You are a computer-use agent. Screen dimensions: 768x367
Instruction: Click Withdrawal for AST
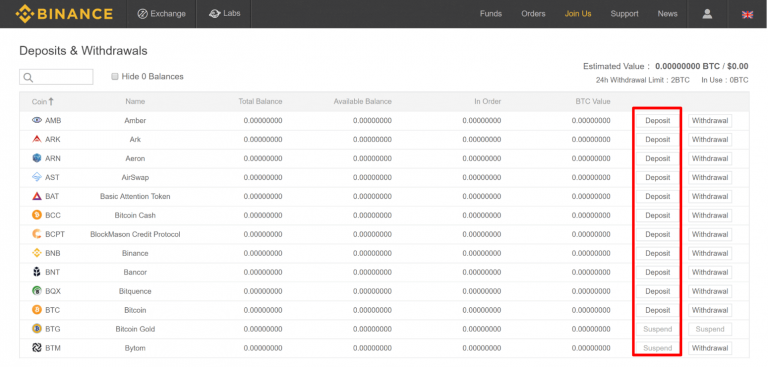pos(710,177)
